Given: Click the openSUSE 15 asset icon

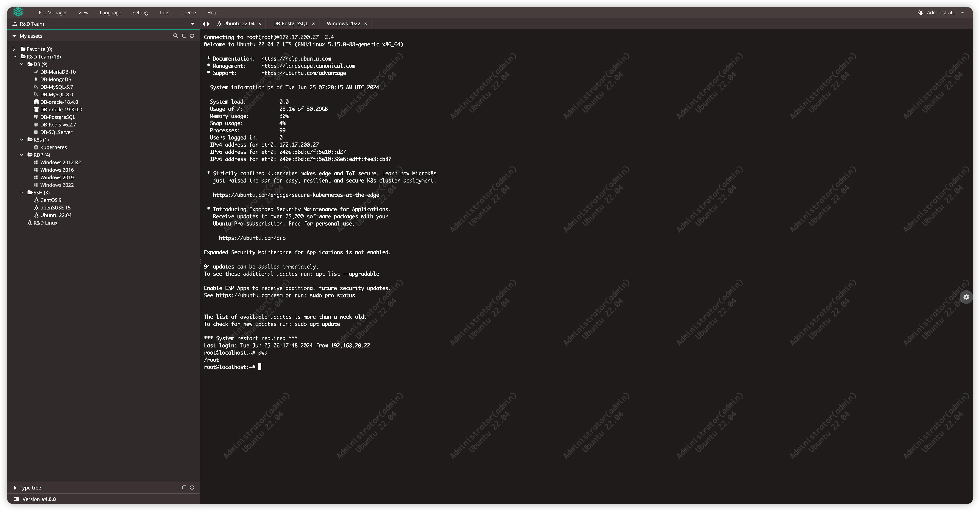Looking at the screenshot, I should click(x=36, y=207).
